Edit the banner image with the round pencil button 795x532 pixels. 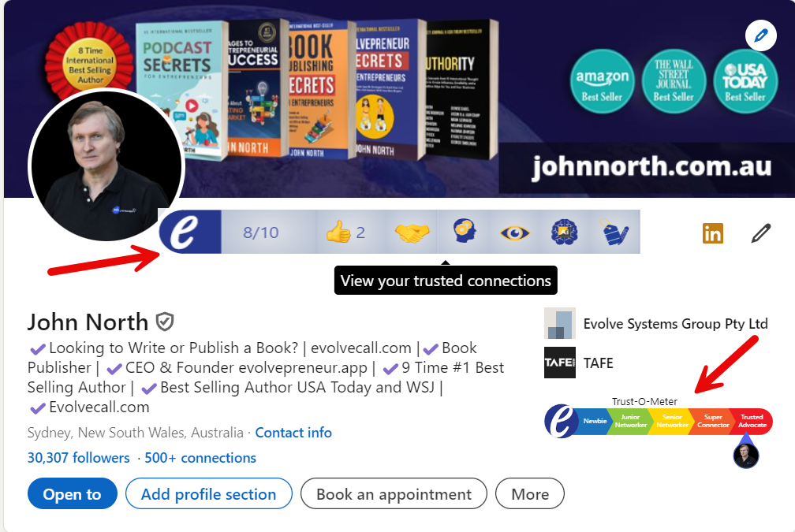pos(760,35)
